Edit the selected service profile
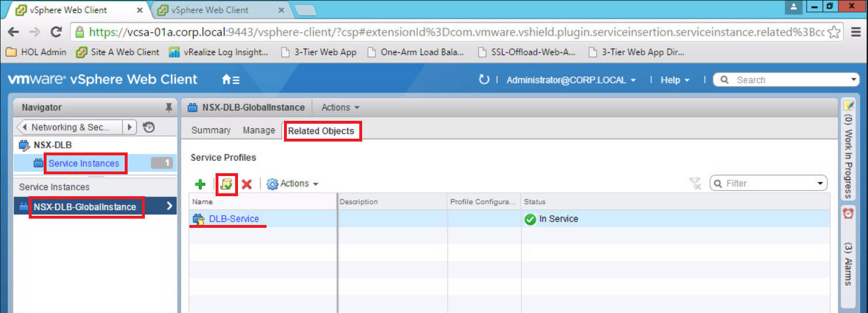The image size is (868, 313). coord(227,184)
